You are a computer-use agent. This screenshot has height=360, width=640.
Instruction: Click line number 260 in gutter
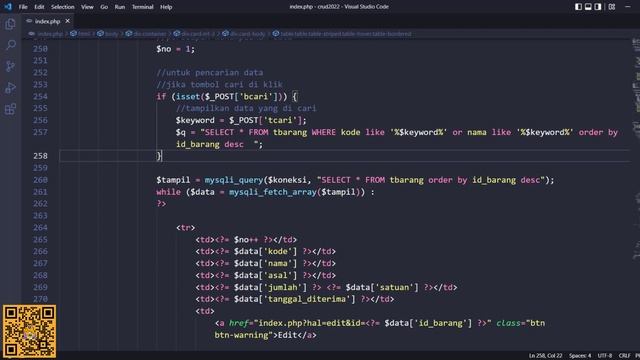click(x=40, y=180)
